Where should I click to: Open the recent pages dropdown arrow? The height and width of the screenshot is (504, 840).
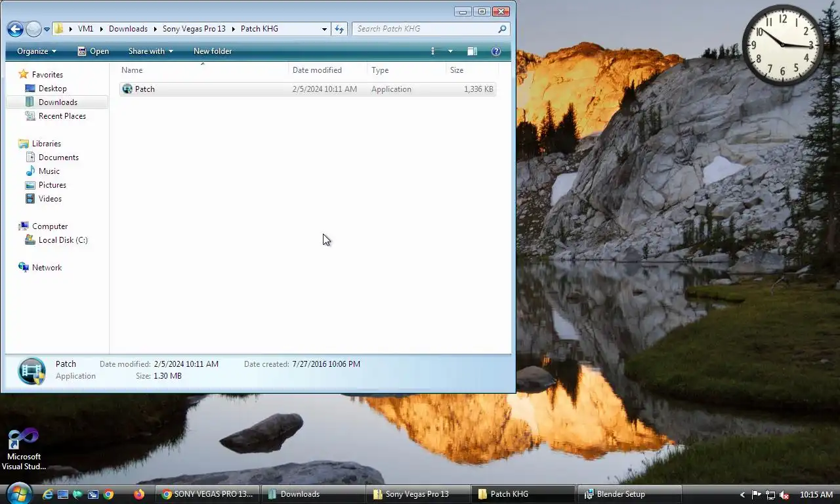pos(47,30)
